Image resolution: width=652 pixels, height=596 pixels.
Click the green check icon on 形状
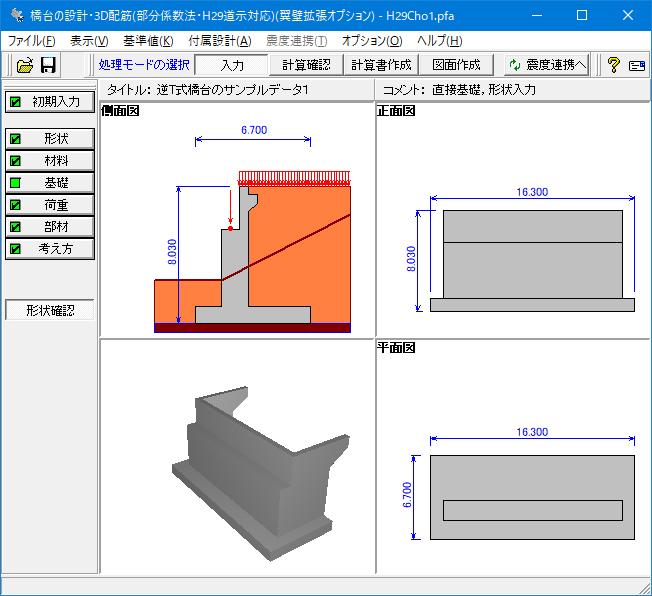pyautogui.click(x=15, y=139)
